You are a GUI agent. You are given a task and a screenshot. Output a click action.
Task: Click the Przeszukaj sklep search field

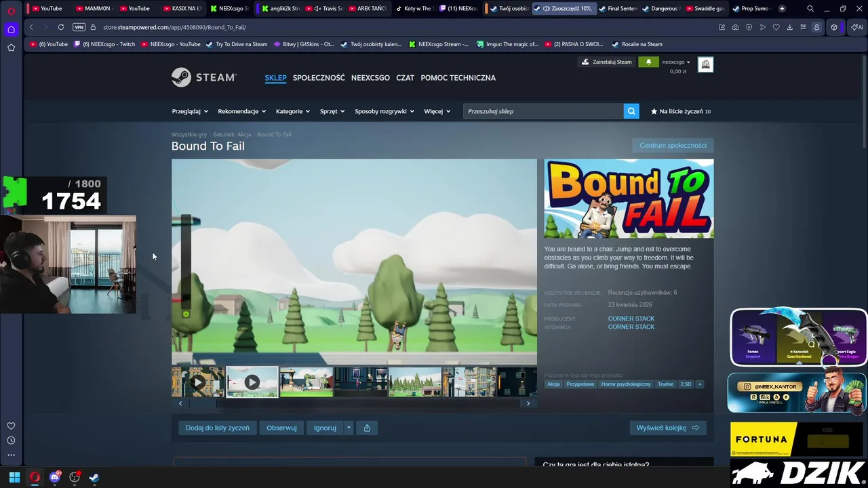(x=543, y=111)
